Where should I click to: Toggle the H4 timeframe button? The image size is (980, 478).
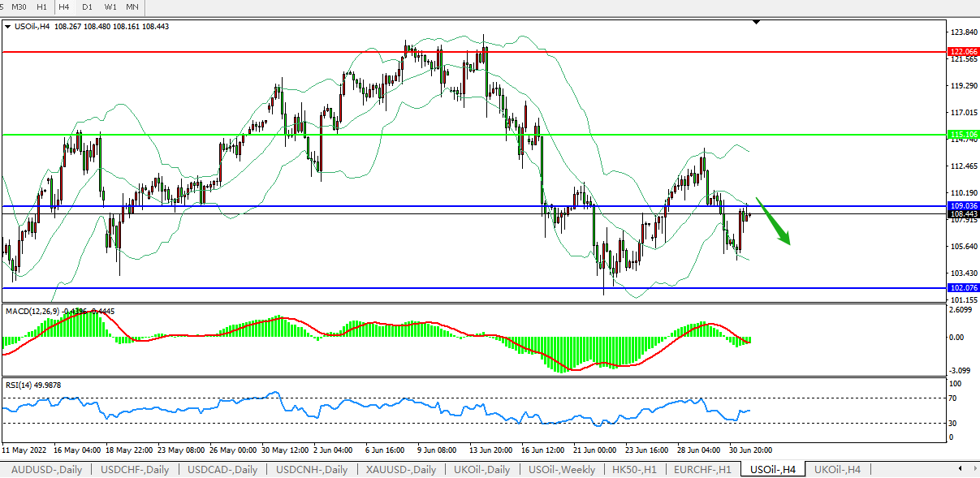click(x=64, y=6)
